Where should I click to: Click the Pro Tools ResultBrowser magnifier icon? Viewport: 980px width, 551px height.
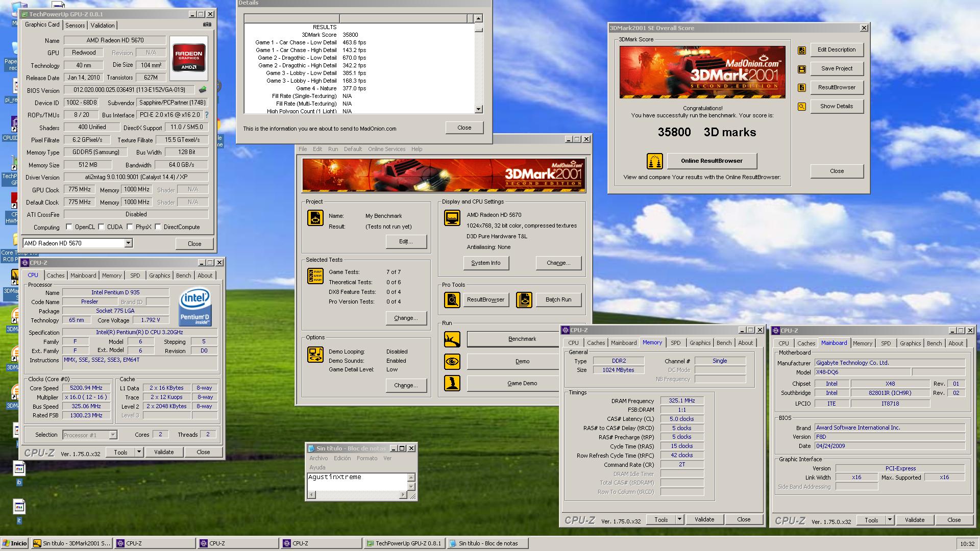pos(452,300)
